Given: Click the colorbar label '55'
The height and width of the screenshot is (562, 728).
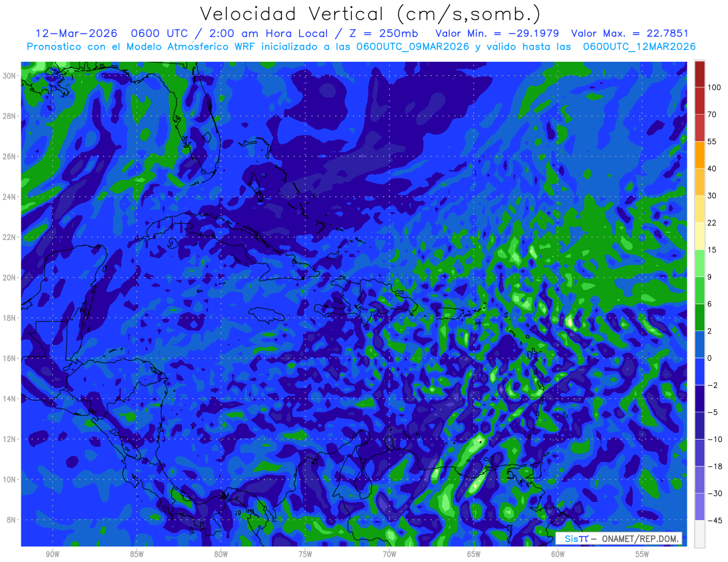Looking at the screenshot, I should click(x=712, y=141).
